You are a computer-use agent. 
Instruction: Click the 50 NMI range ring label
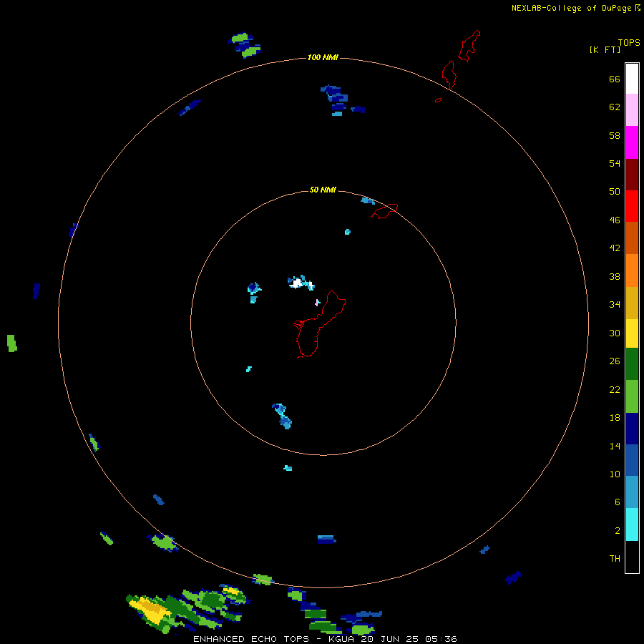tap(323, 190)
